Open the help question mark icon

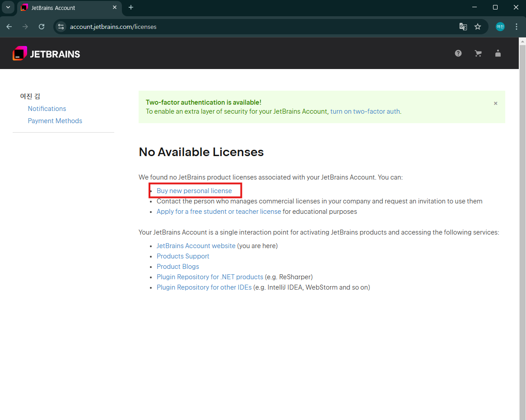click(458, 53)
